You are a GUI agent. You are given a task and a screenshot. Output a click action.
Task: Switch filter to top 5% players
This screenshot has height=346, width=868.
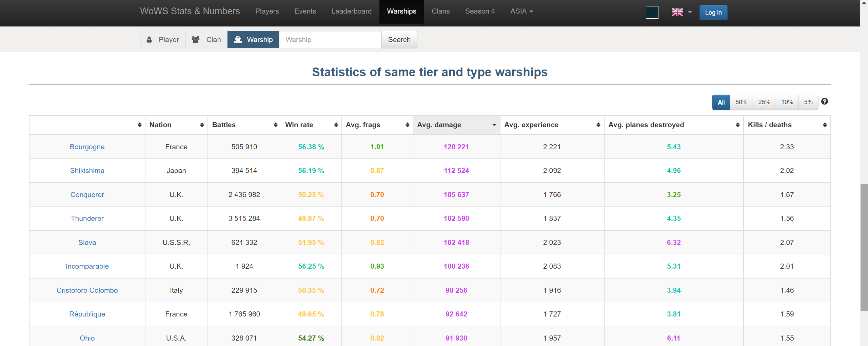(x=808, y=102)
